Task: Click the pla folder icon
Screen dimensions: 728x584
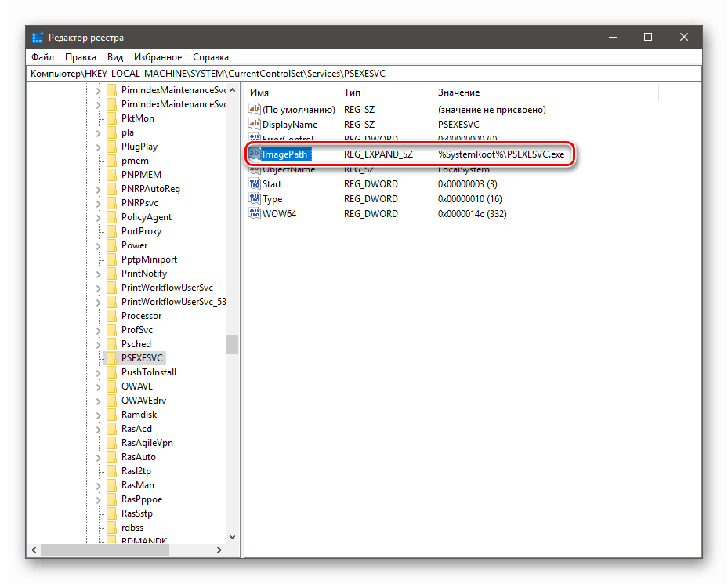Action: click(x=111, y=132)
